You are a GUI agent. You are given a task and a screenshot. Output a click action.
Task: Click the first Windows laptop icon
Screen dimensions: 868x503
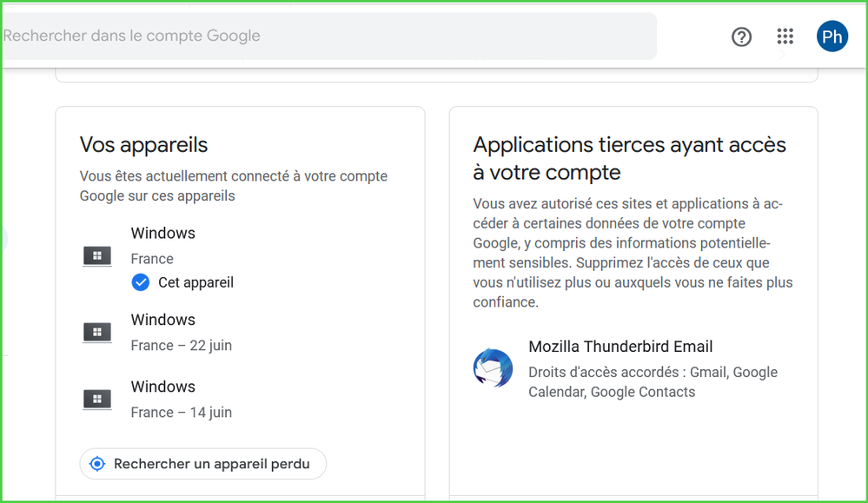point(97,255)
